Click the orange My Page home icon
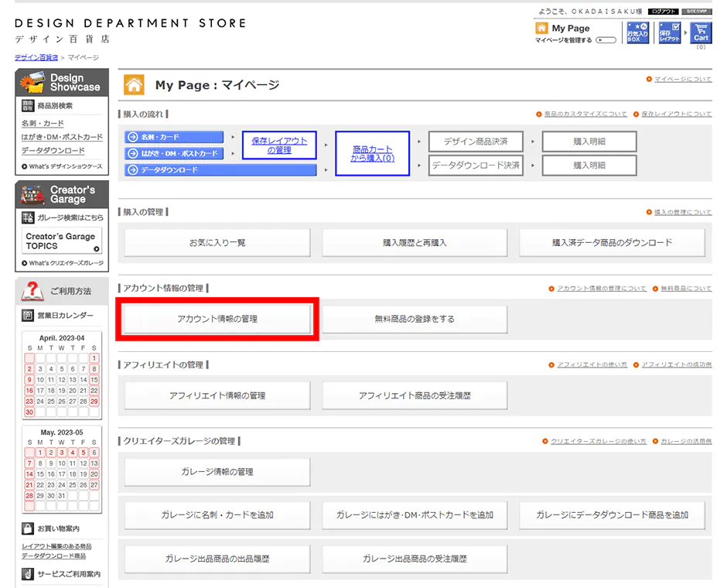This screenshot has height=588, width=727. click(541, 28)
